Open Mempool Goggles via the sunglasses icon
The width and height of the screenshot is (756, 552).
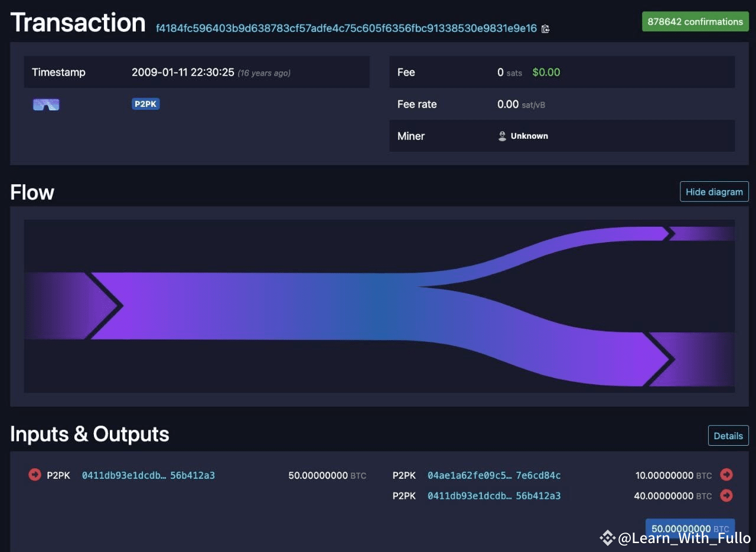click(x=45, y=104)
